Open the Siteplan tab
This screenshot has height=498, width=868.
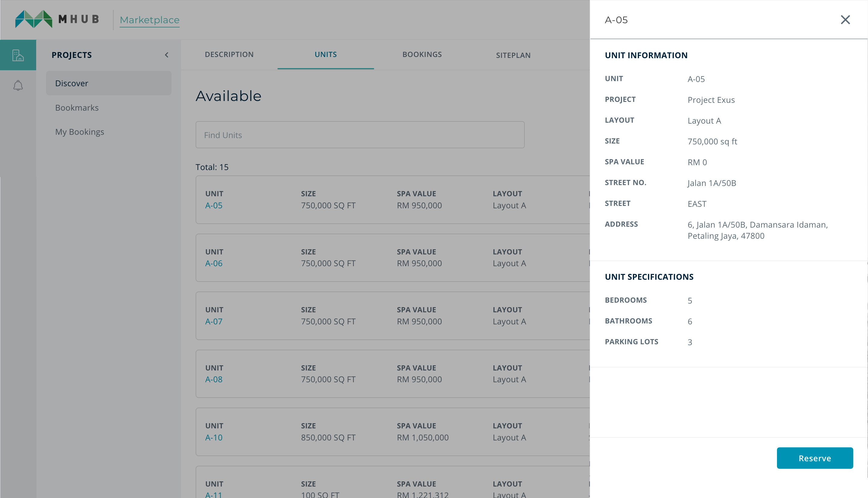point(513,55)
